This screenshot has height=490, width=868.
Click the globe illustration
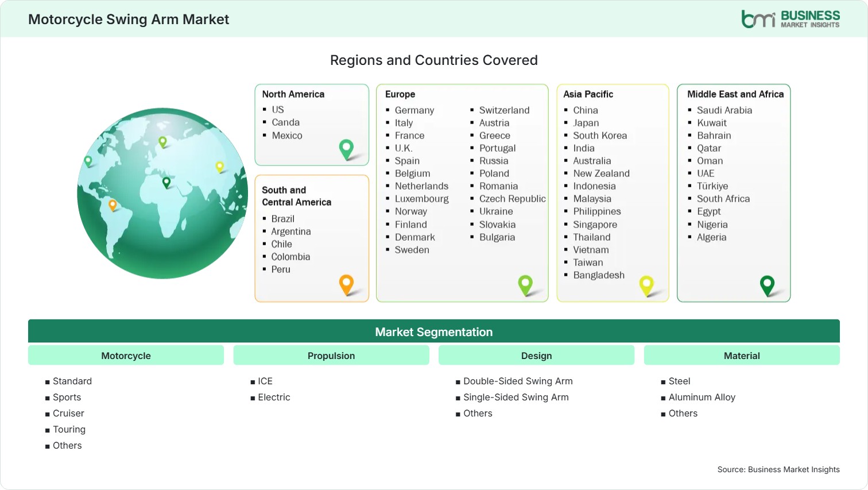pos(162,194)
